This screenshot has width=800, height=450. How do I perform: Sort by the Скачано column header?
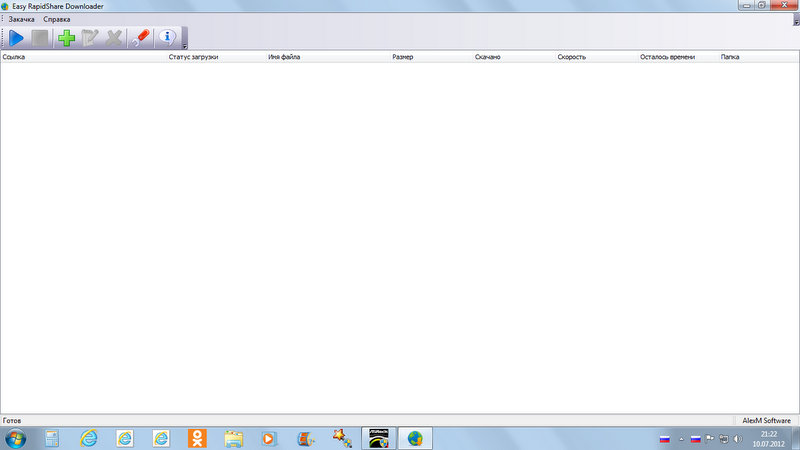click(514, 57)
